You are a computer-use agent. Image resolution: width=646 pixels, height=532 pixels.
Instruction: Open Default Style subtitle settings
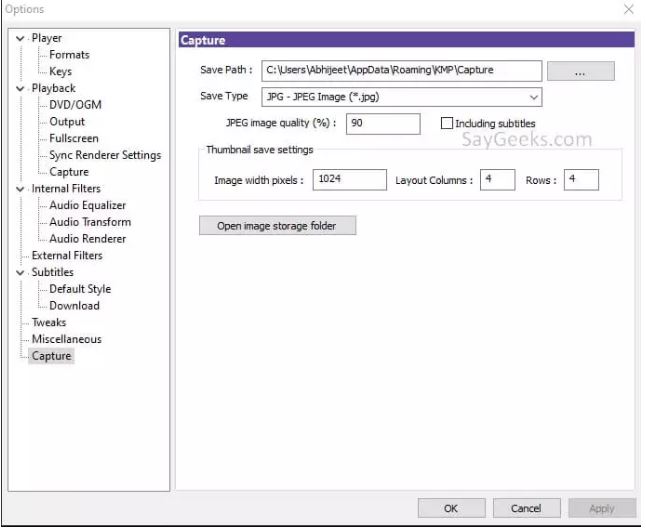(80, 289)
